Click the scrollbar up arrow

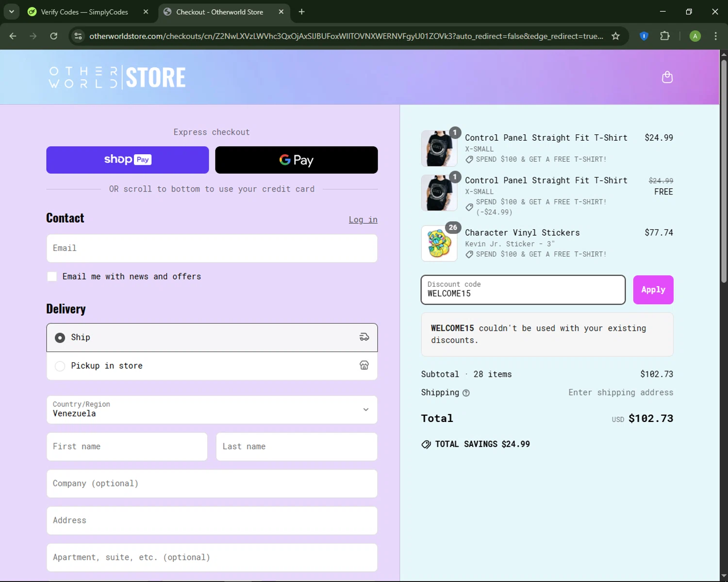(724, 54)
